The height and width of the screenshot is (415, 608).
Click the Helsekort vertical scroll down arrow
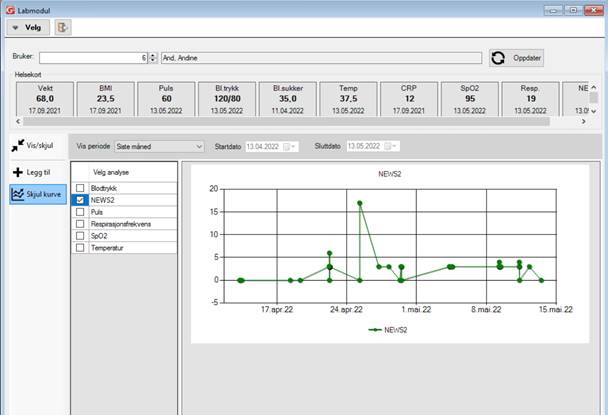pyautogui.click(x=594, y=111)
